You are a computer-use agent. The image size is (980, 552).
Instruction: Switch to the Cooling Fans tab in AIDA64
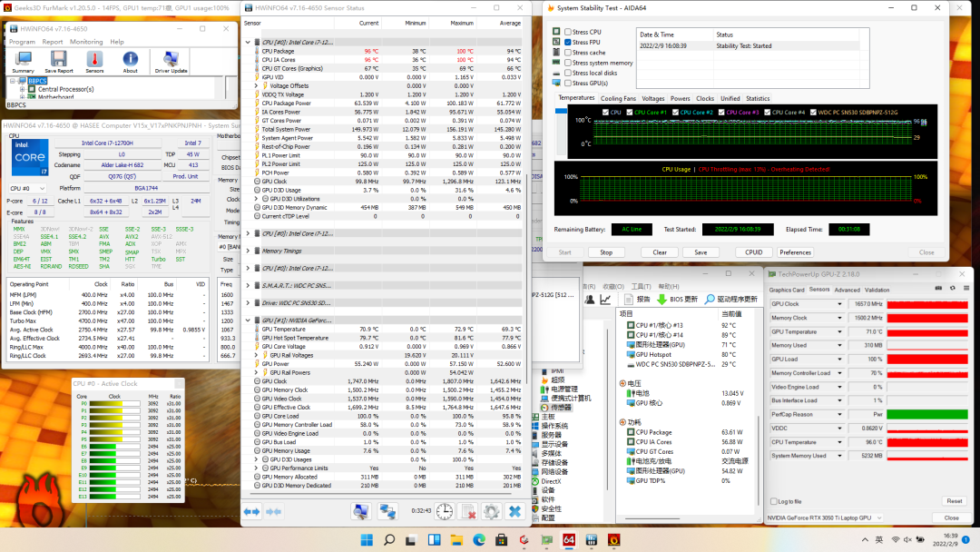[x=618, y=98]
